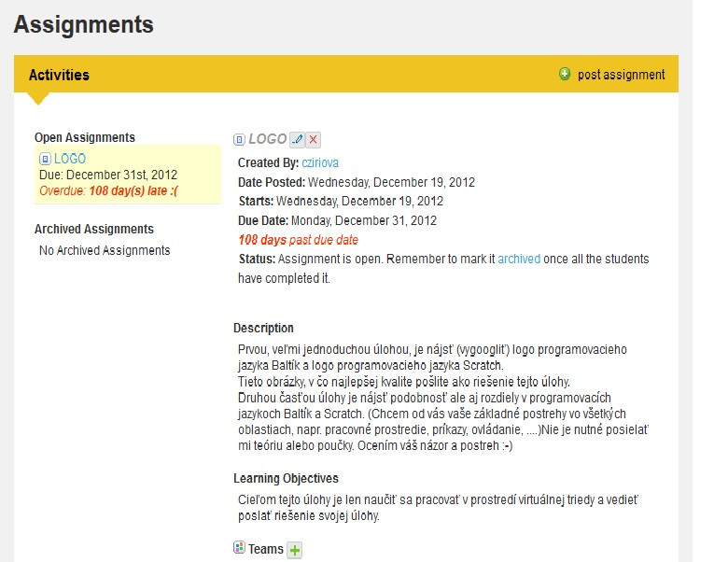Edit the LOGO assignment with pencil icon
Image resolution: width=728 pixels, height=562 pixels.
[x=298, y=139]
